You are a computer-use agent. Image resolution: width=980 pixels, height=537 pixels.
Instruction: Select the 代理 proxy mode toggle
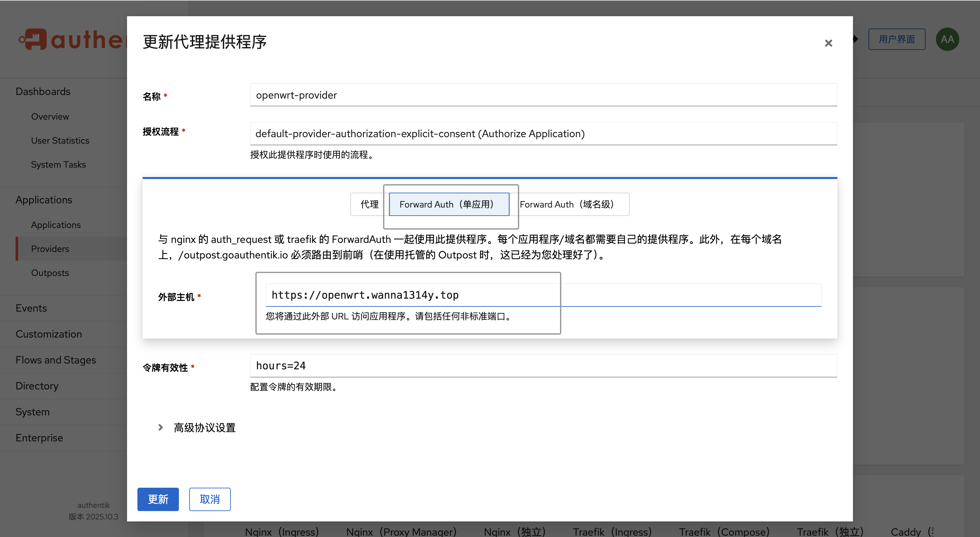[369, 204]
